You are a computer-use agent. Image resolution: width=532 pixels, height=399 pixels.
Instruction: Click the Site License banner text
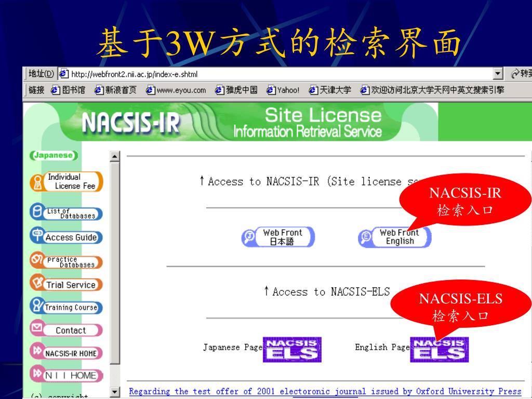(323, 115)
